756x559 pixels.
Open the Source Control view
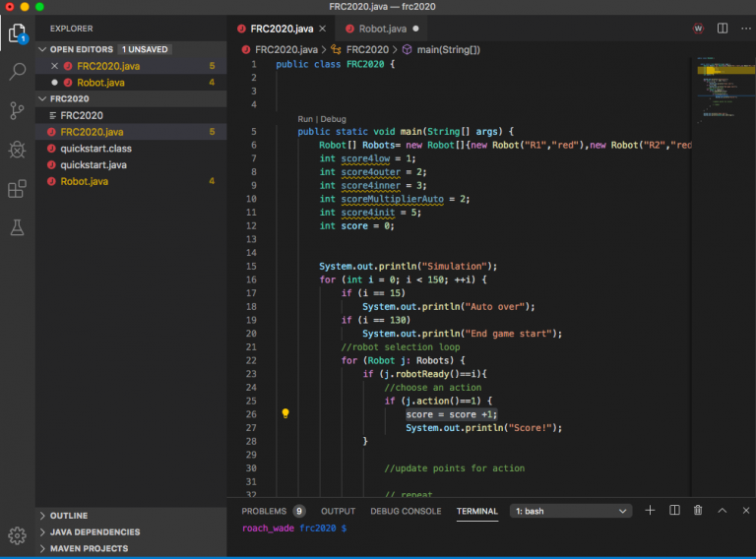tap(18, 111)
